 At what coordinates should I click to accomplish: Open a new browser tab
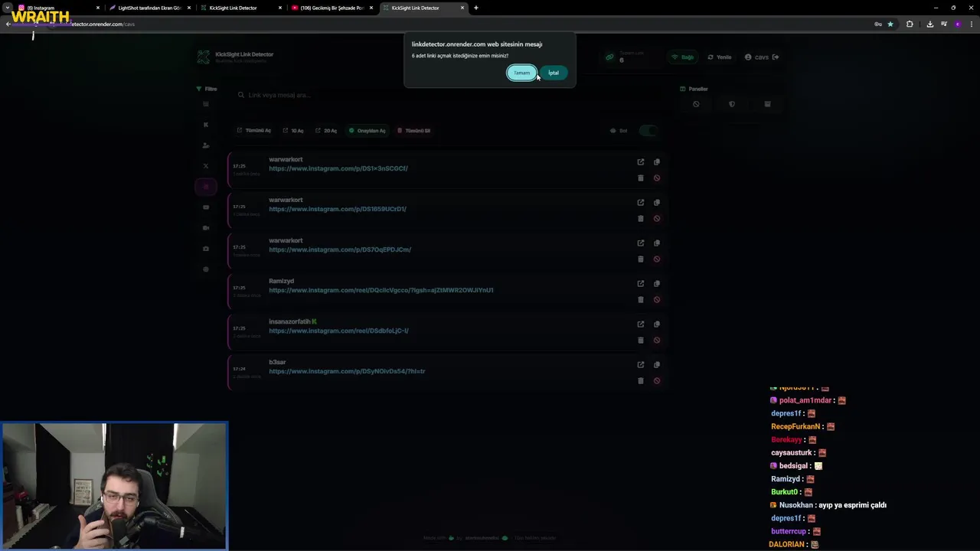click(476, 8)
